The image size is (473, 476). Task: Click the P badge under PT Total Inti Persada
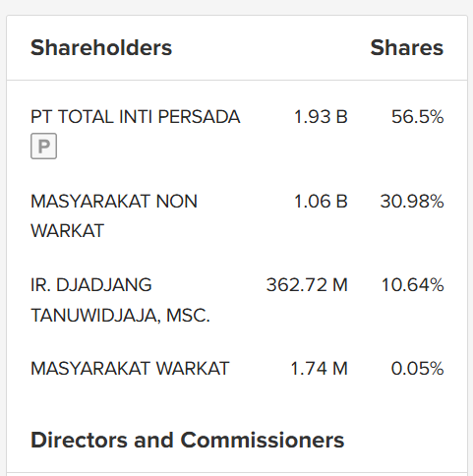click(43, 146)
